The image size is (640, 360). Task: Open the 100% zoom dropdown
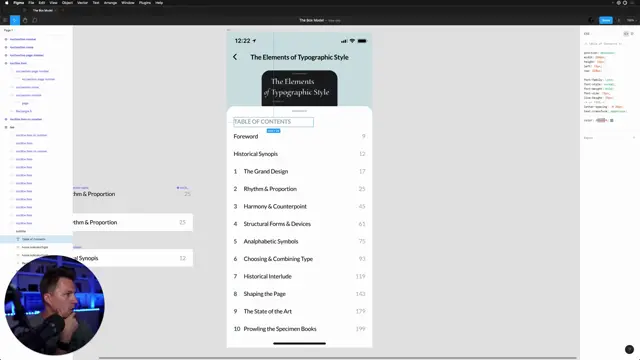[631, 20]
